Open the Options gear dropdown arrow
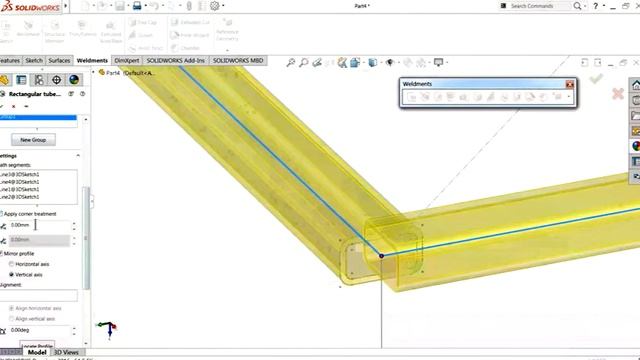The image size is (640, 360). click(223, 6)
